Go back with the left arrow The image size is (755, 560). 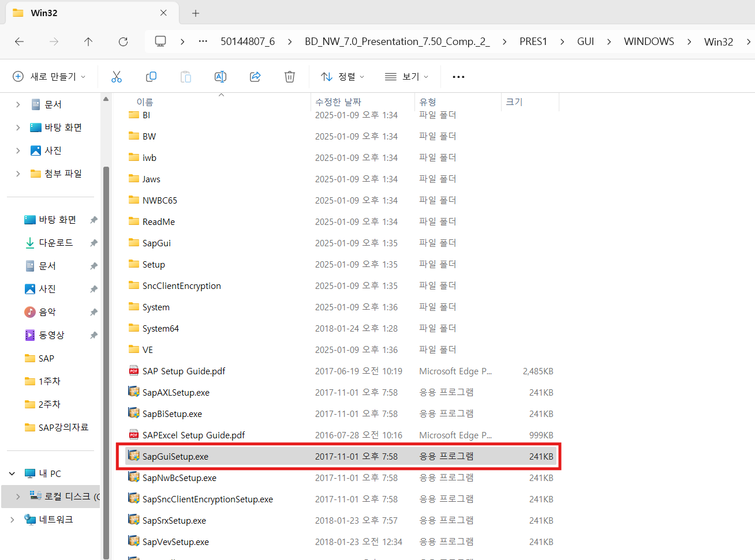pos(19,42)
